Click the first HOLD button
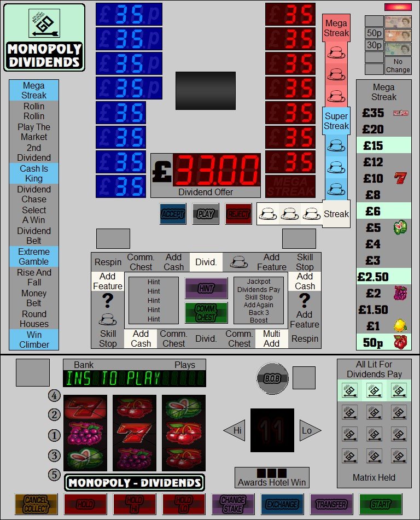 click(85, 504)
